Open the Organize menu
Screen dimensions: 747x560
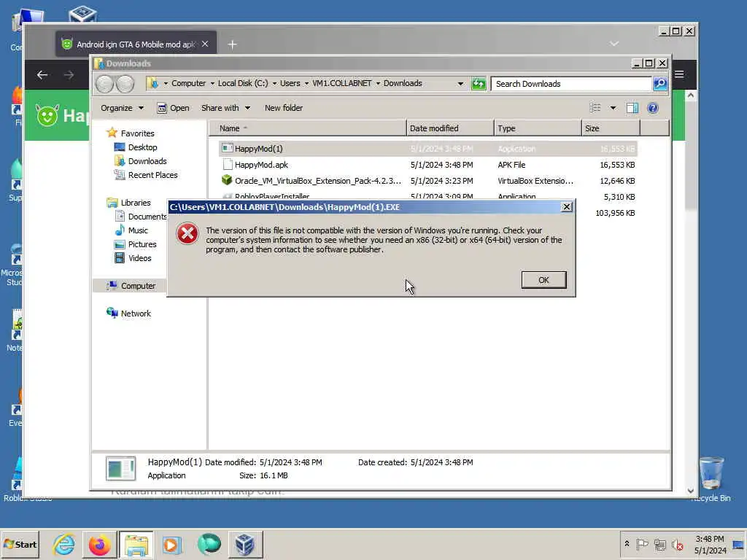tap(122, 108)
